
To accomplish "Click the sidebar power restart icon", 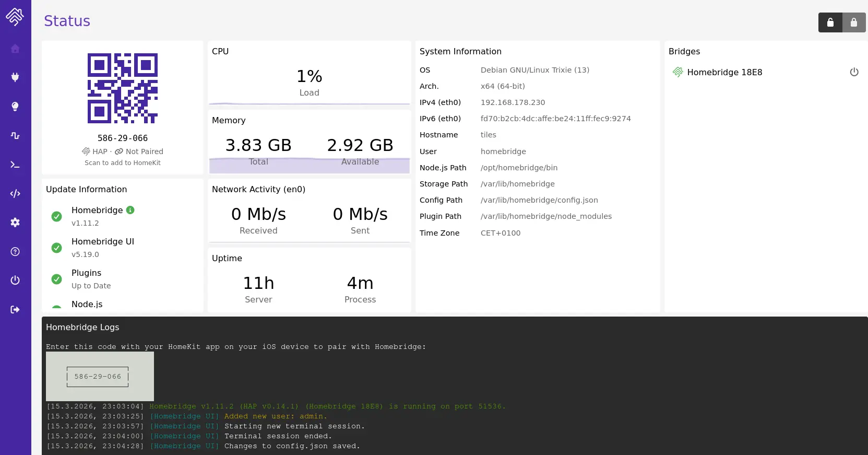I will point(15,281).
